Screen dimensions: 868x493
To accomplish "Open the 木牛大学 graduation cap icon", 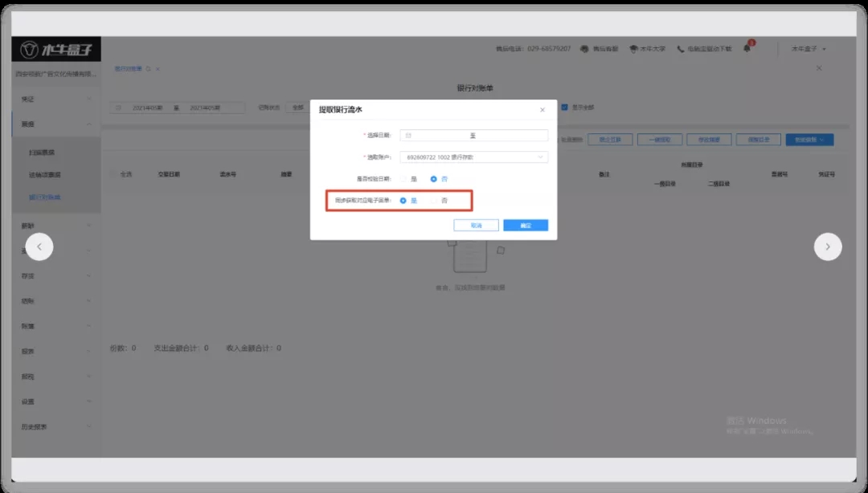I will [x=633, y=49].
